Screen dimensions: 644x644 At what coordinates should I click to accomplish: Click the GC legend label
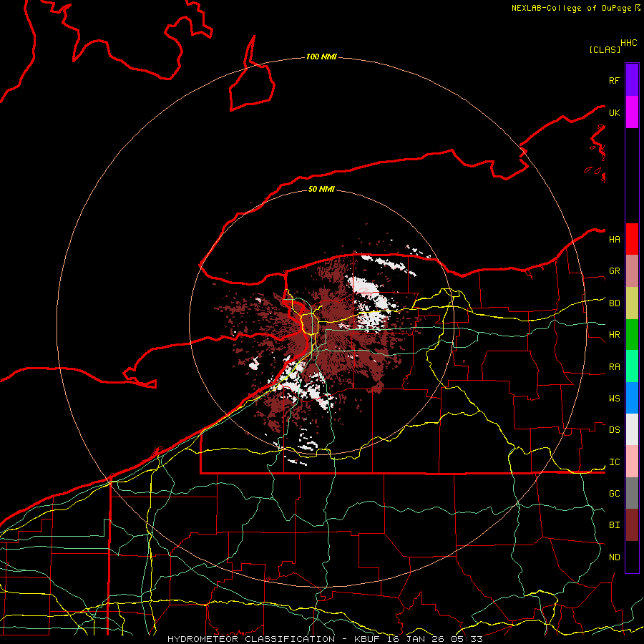[x=614, y=493]
